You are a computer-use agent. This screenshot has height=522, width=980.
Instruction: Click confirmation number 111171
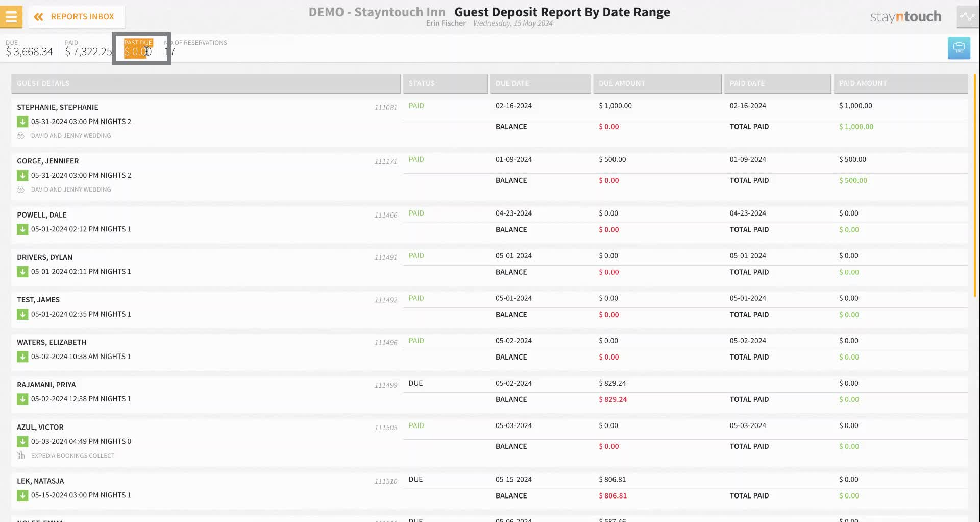386,161
